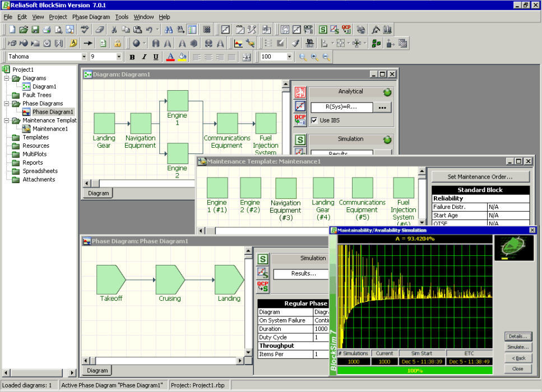Viewport: 542px width, 392px height.
Task: Click the connector arrow tool icon
Action: pos(88,44)
